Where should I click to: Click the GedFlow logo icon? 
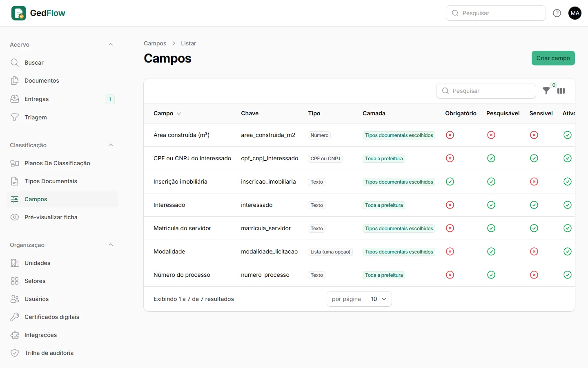click(19, 13)
